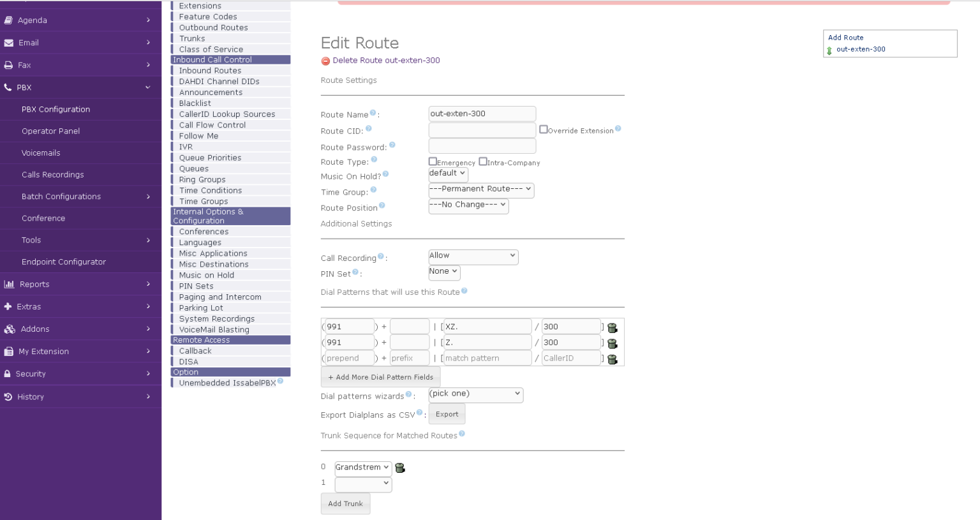
Task: Click the red Delete Route icon
Action: pos(325,61)
